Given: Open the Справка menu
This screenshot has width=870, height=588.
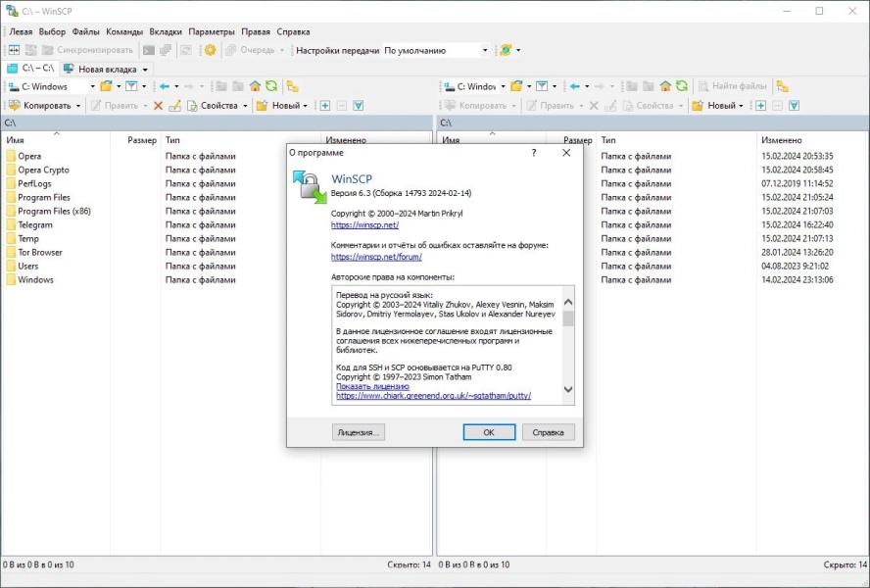Looking at the screenshot, I should coord(293,31).
